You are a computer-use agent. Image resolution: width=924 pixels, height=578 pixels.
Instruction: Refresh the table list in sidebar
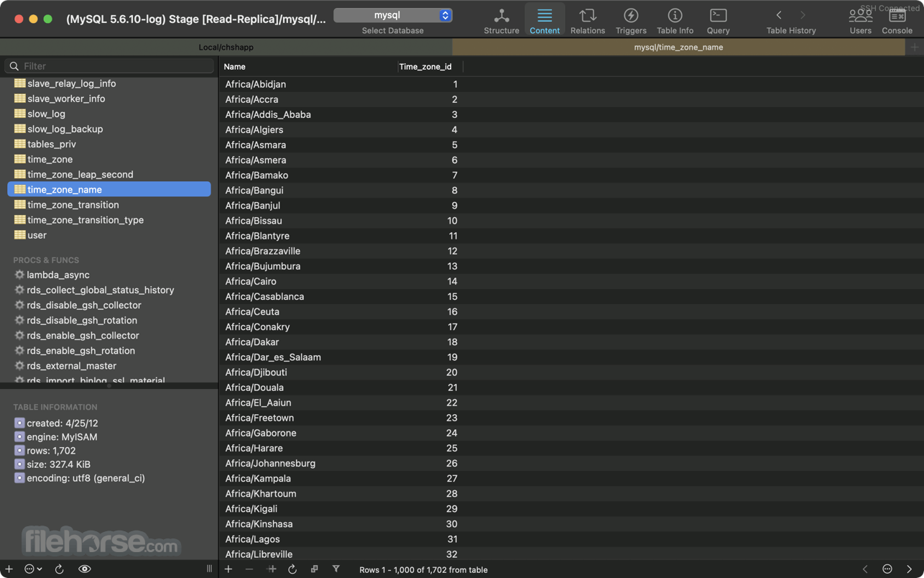pos(60,569)
